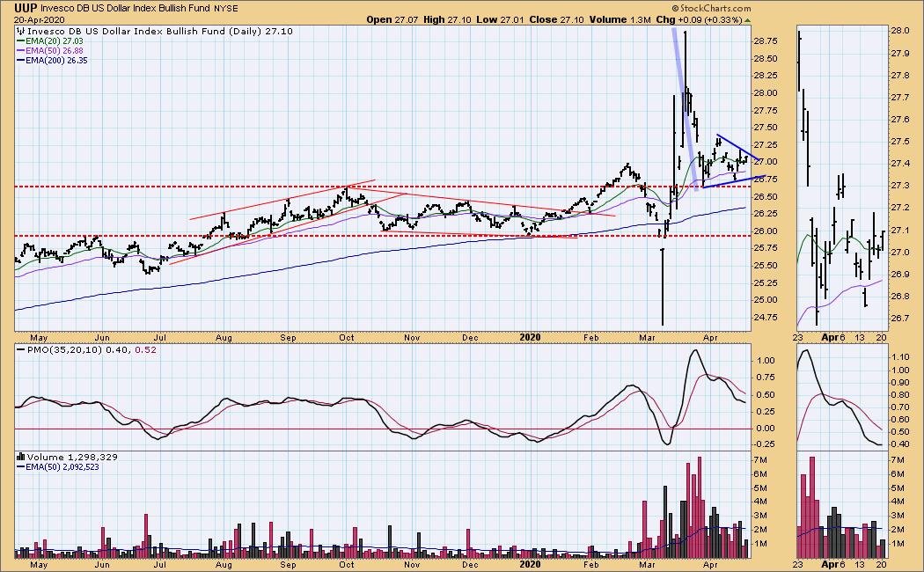Screen dimensions: 924x572
Task: Click the 24.75 price axis label
Action: (765, 317)
